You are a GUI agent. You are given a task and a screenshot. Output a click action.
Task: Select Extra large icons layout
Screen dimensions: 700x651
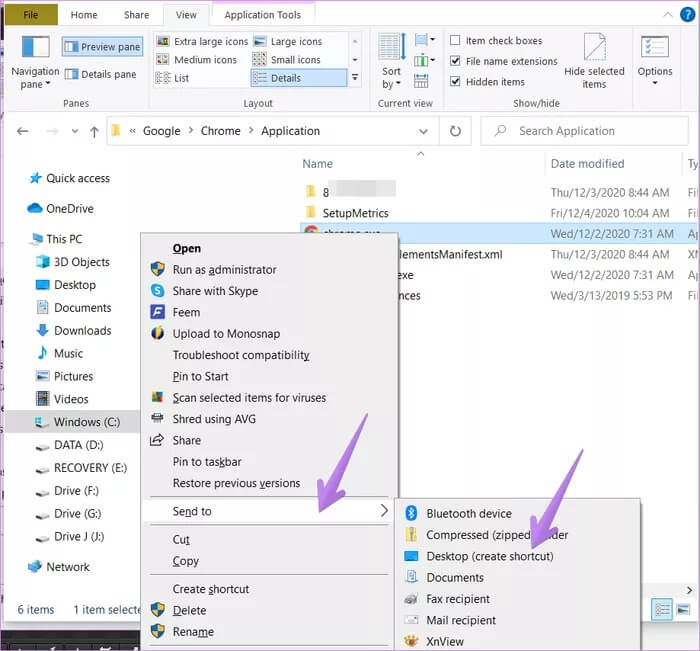(x=202, y=42)
